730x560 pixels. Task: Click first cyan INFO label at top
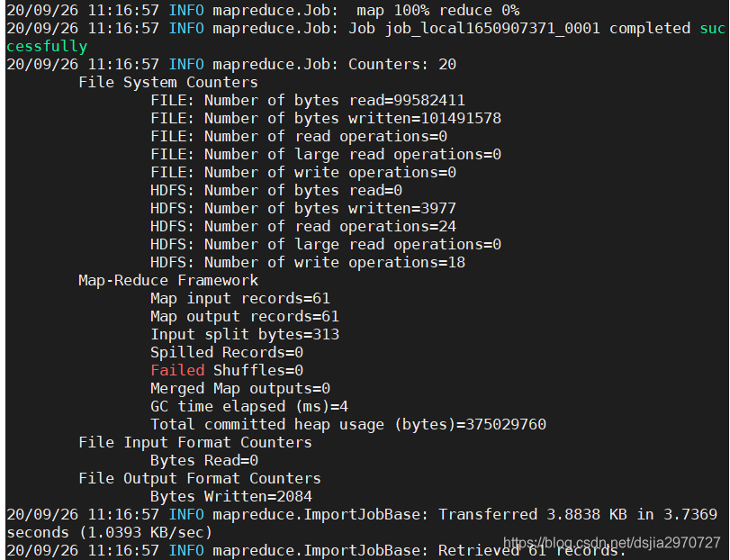point(186,10)
